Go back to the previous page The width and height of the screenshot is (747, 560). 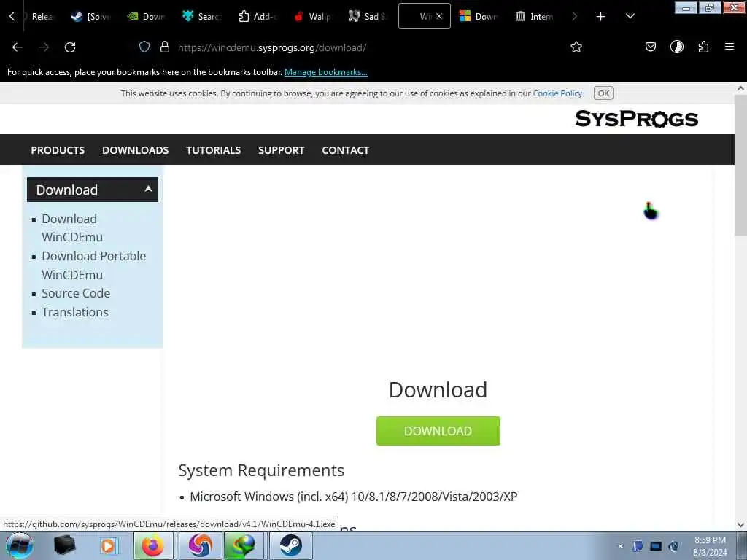click(x=18, y=47)
